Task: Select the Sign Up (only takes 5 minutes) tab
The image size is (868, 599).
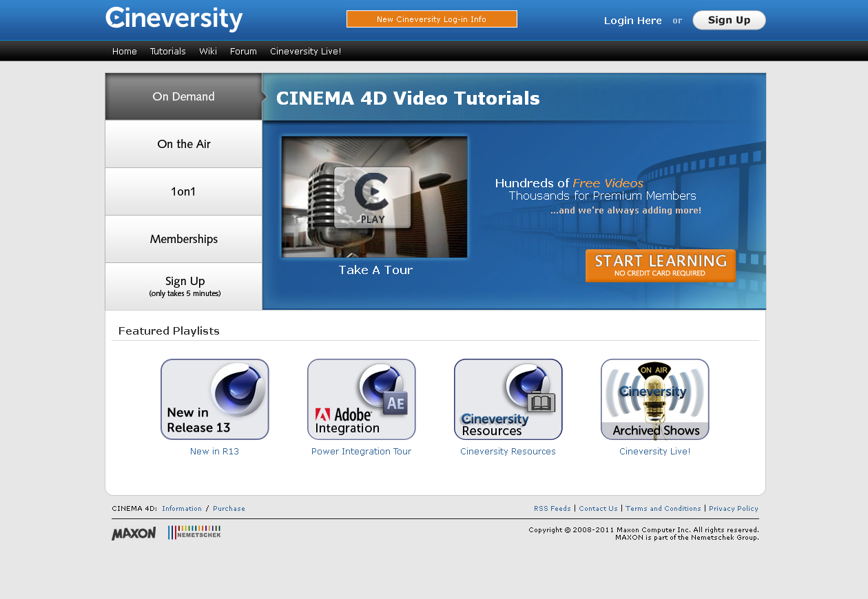Action: click(184, 286)
